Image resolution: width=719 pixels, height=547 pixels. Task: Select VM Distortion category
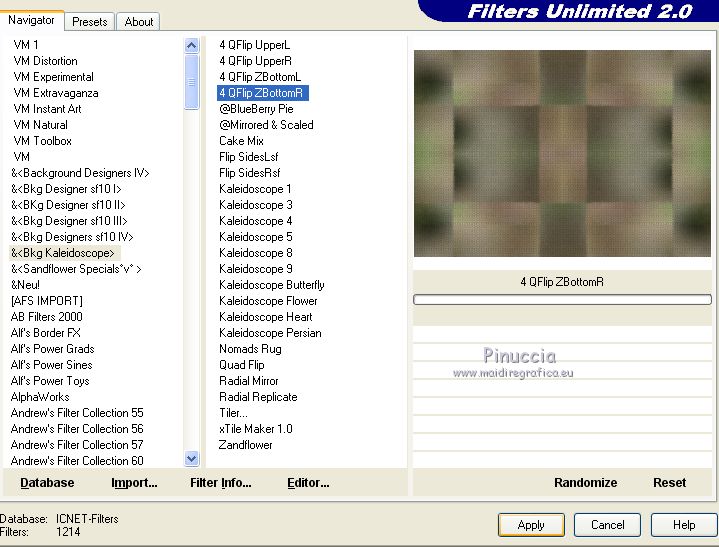tap(45, 61)
